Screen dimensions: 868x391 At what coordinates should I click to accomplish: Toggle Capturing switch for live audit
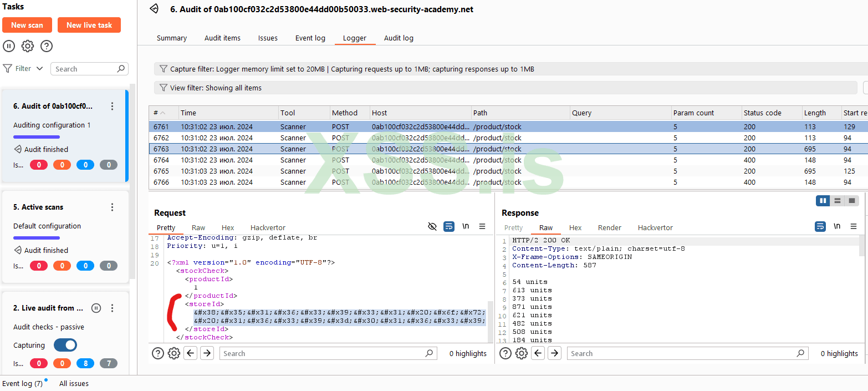click(65, 345)
